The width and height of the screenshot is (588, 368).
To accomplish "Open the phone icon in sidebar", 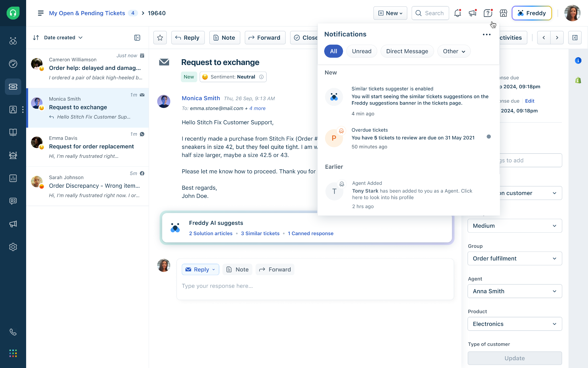I will (x=13, y=332).
